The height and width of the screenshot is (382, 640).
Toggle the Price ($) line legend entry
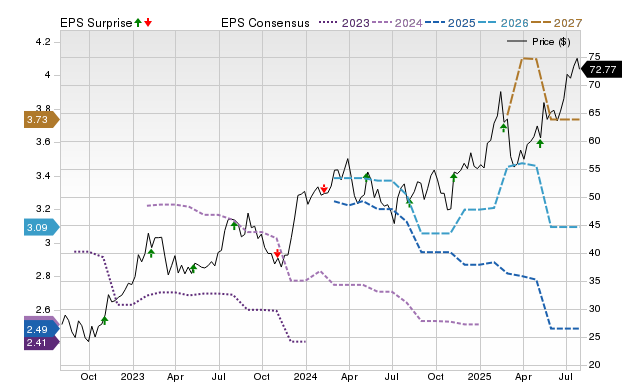point(539,42)
